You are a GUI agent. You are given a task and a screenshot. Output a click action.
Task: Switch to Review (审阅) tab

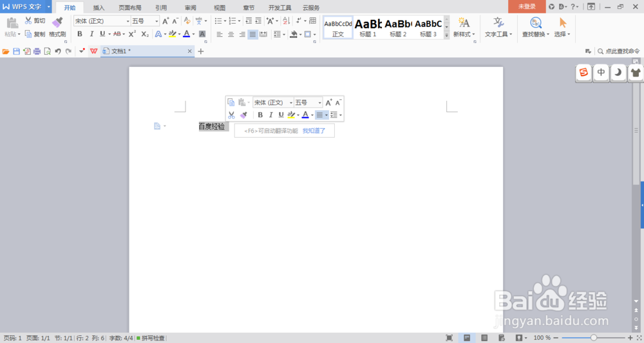(x=190, y=7)
